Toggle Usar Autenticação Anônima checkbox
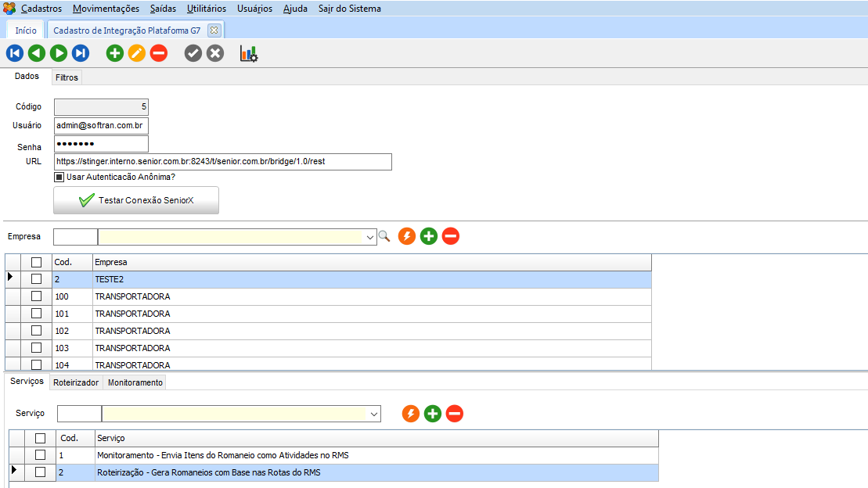The width and height of the screenshot is (868, 488). [x=59, y=177]
